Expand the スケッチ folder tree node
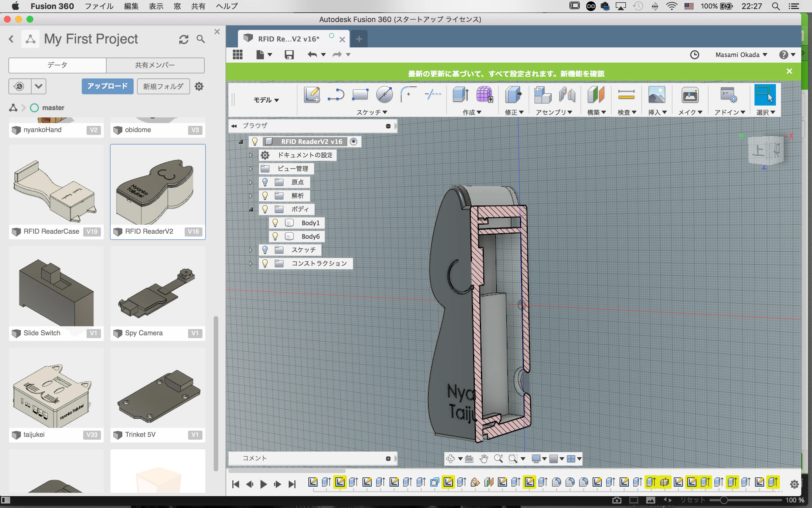The height and width of the screenshot is (508, 812). click(251, 250)
